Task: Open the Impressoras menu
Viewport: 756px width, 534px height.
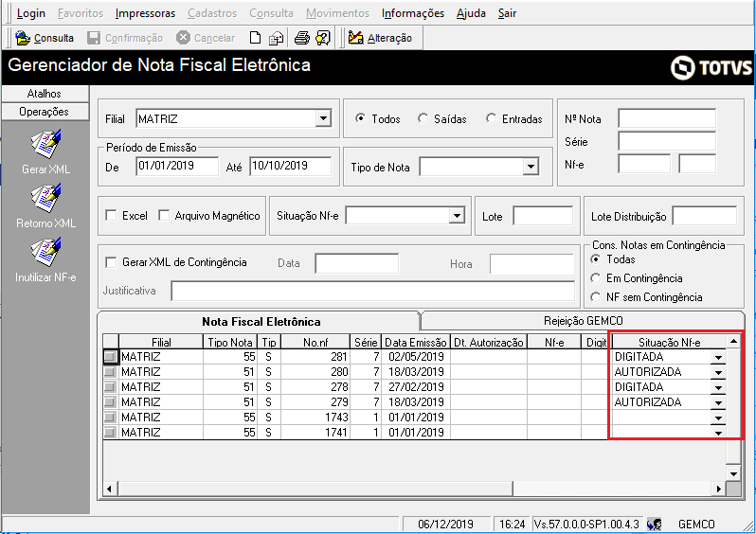Action: coord(145,13)
